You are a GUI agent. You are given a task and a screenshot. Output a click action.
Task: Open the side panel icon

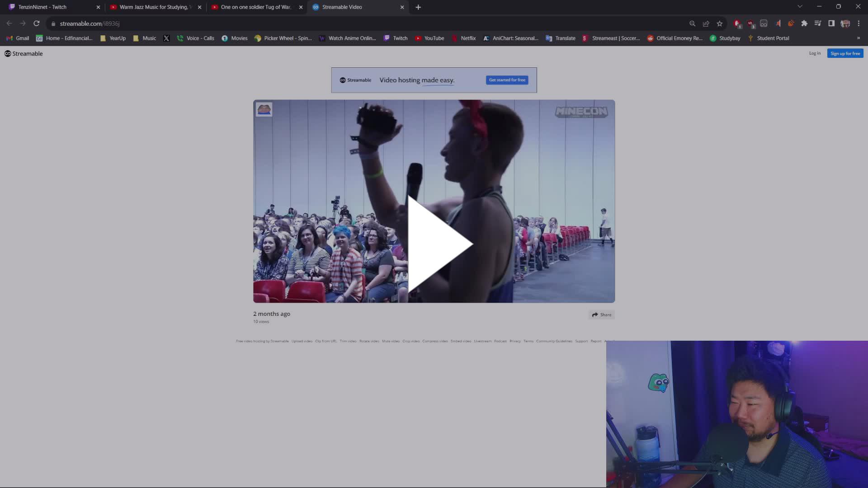tap(831, 23)
